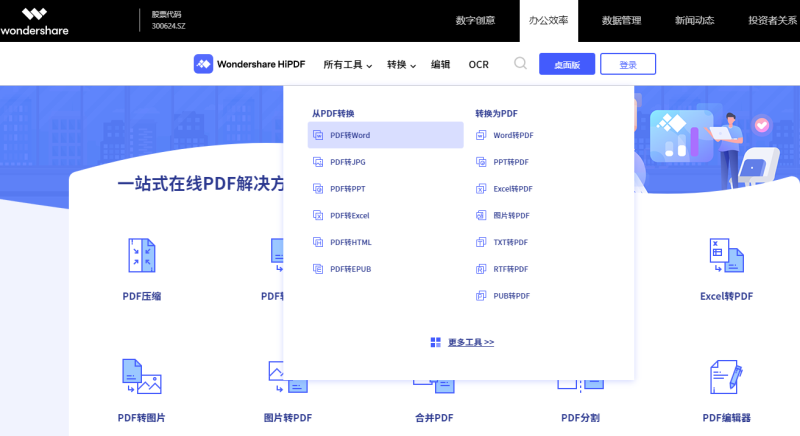Select PDF转Word text in dropdown
The height and width of the screenshot is (436, 800).
(x=350, y=135)
